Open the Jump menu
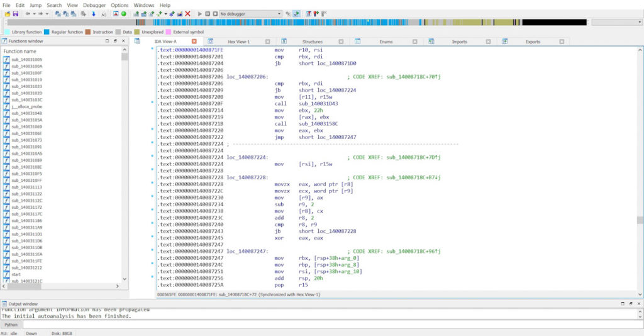Image resolution: width=644 pixels, height=336 pixels. pos(35,5)
